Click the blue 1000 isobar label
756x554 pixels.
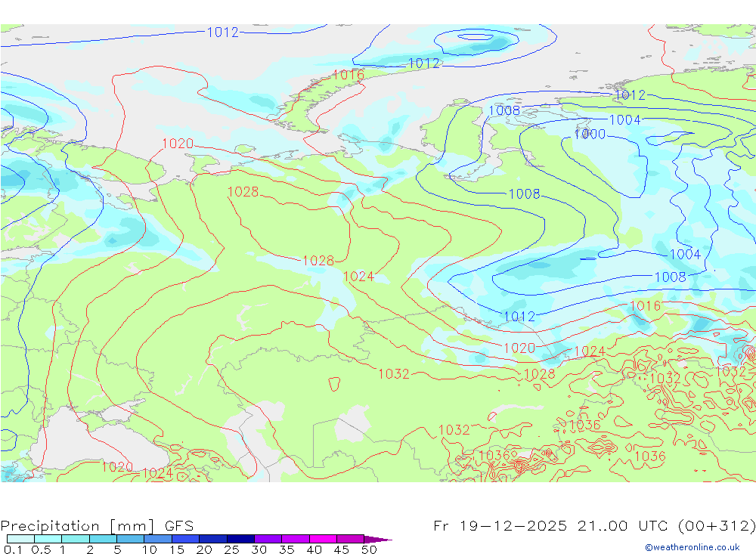pos(590,134)
